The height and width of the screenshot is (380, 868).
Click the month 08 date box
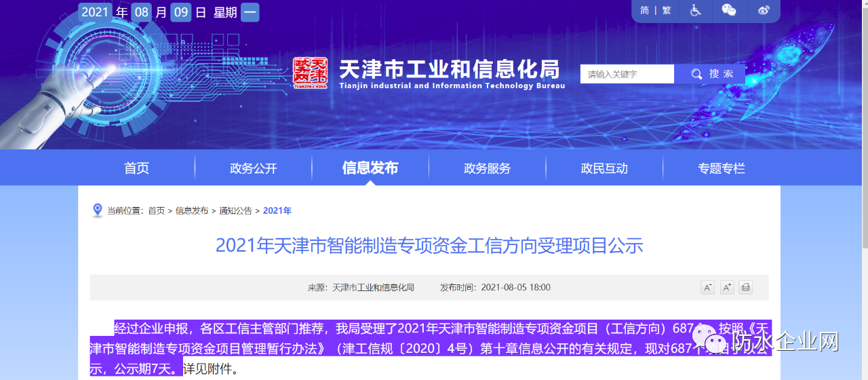click(x=142, y=12)
